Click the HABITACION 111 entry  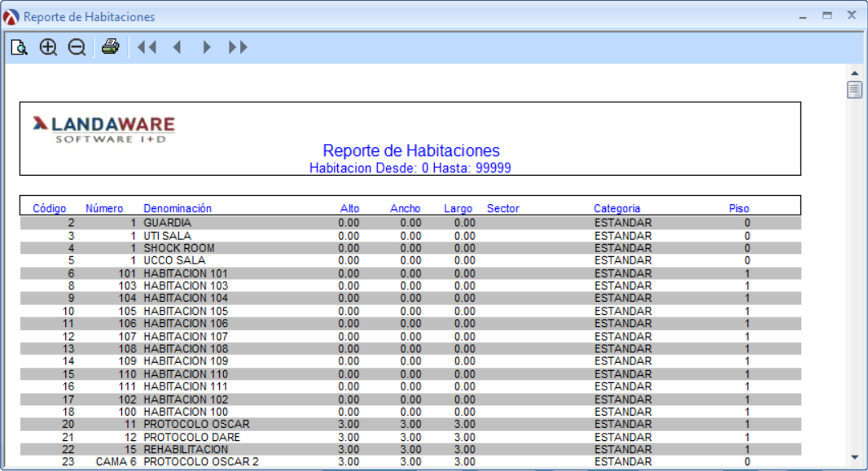coord(186,386)
